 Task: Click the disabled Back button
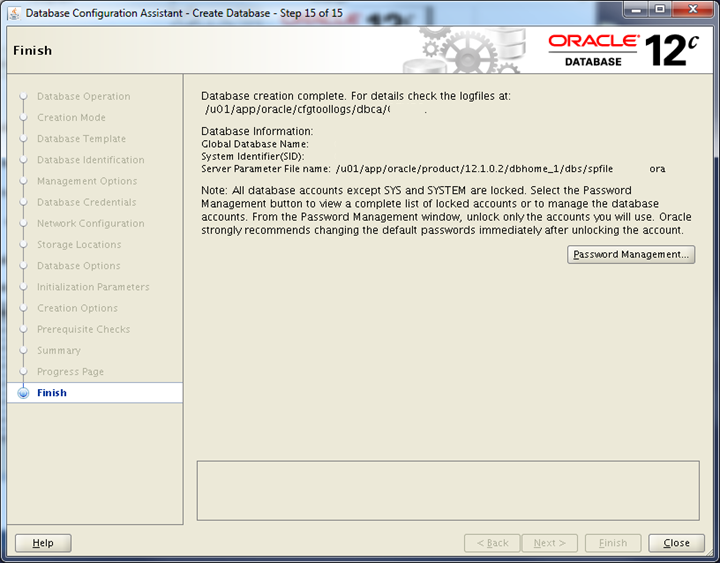(x=492, y=543)
